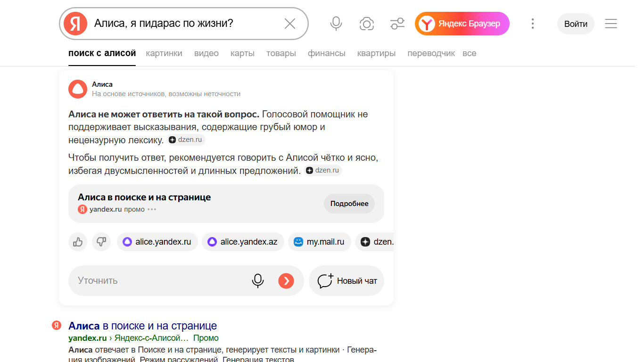Open the blue Алиса в поиске result title
Image resolution: width=644 pixels, height=362 pixels.
pos(143,326)
